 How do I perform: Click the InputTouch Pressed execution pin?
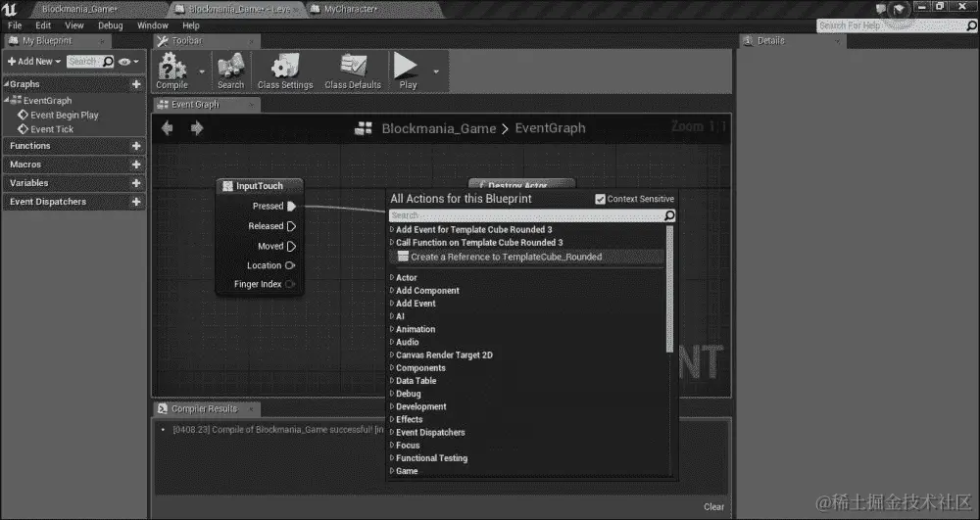click(x=291, y=206)
